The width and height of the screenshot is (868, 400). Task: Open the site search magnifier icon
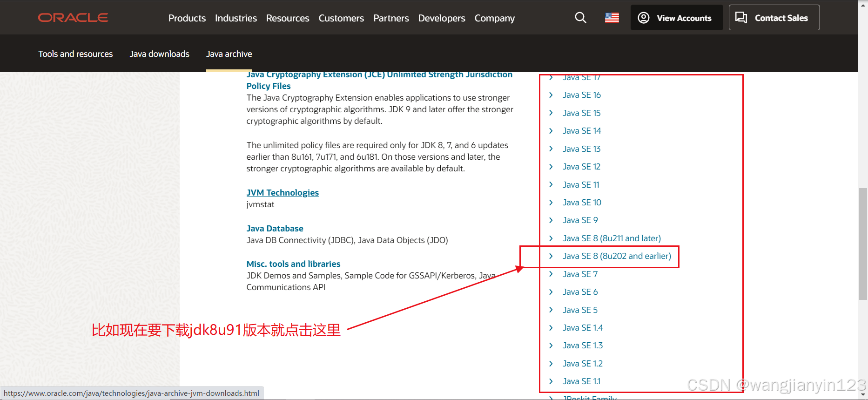[x=580, y=18]
